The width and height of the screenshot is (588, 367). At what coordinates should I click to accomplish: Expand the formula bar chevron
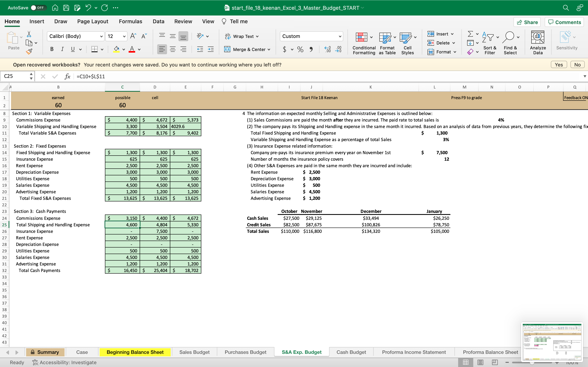(585, 76)
